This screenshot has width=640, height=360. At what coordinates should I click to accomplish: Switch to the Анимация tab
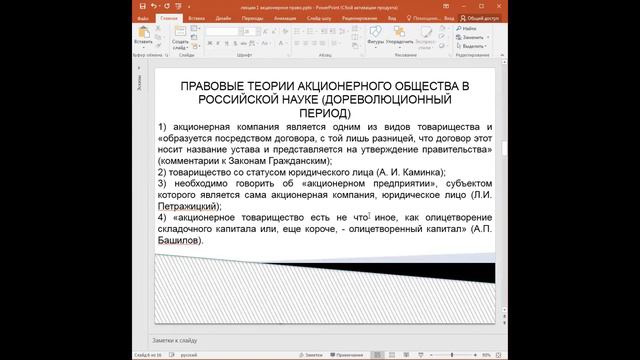coord(285,18)
